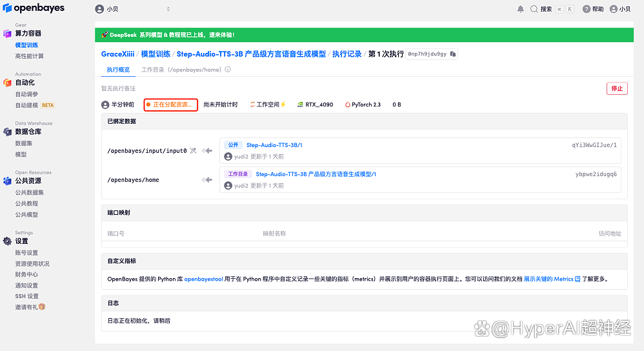Open 账号设置 in the sidebar

point(26,252)
